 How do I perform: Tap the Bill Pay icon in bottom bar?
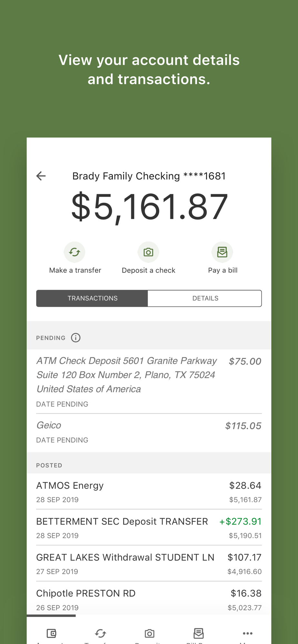coord(198,633)
